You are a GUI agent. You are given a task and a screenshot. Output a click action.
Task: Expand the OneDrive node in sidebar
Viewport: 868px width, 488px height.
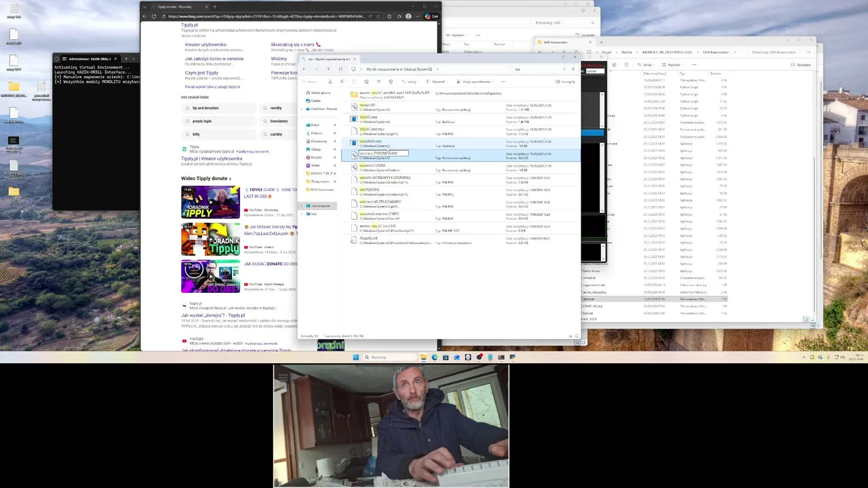[x=302, y=108]
